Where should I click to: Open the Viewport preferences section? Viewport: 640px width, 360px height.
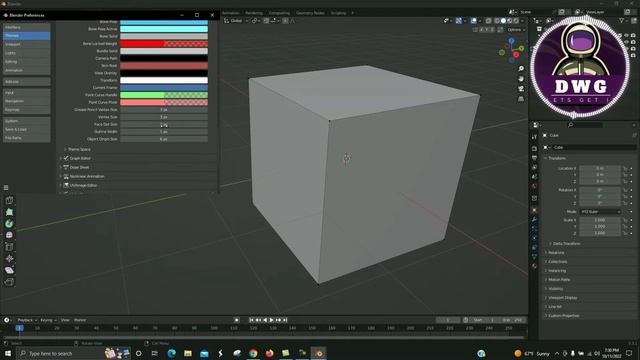27,44
